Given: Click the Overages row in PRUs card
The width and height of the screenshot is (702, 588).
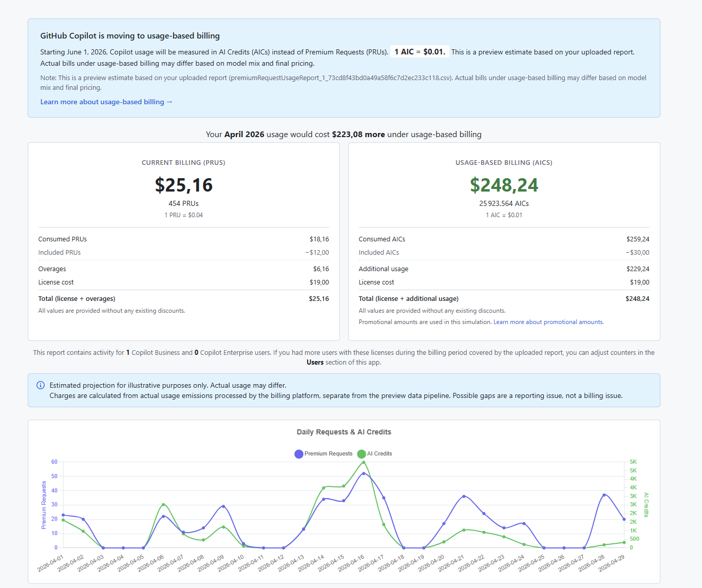Looking at the screenshot, I should pos(183,269).
